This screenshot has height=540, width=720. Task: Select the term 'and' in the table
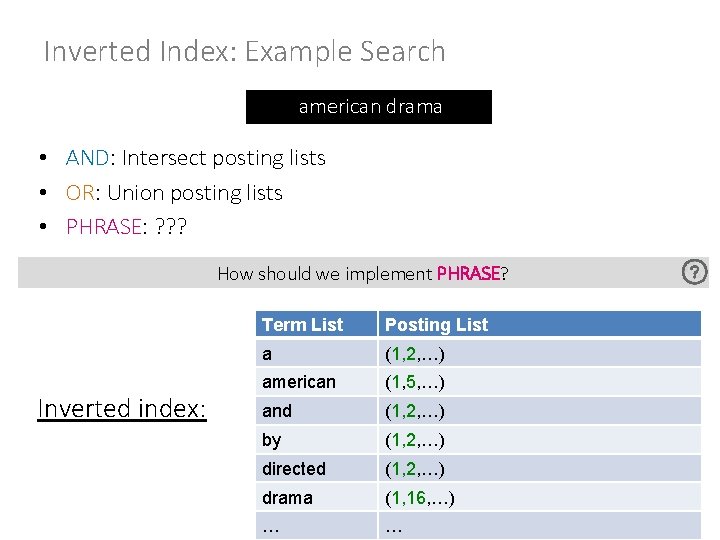click(x=277, y=411)
